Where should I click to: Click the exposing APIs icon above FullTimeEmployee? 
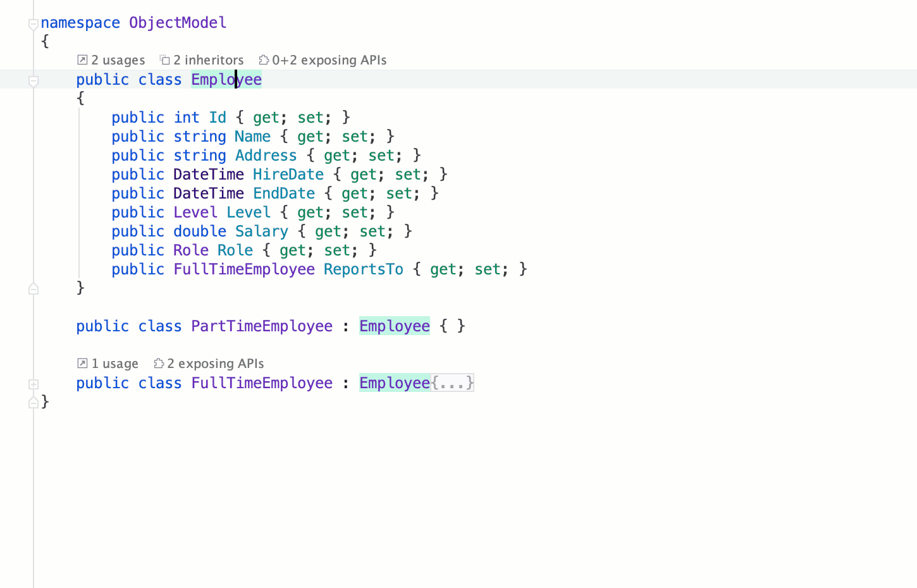pyautogui.click(x=158, y=364)
